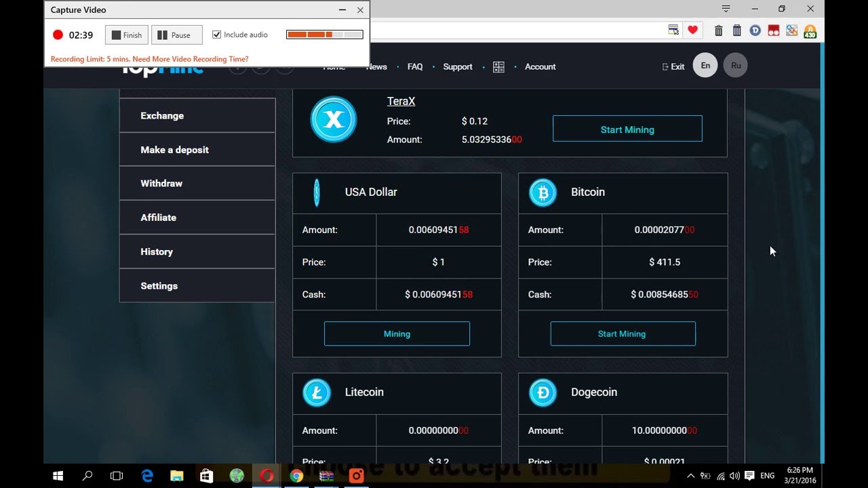Click the TeraX coin name link
Image resolution: width=868 pixels, height=488 pixels.
(401, 101)
